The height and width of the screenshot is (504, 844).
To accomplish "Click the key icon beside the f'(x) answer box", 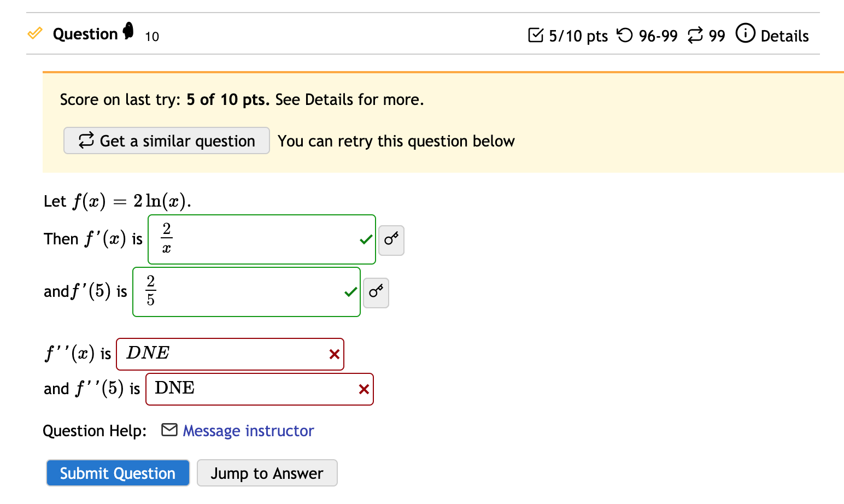I will tap(391, 240).
